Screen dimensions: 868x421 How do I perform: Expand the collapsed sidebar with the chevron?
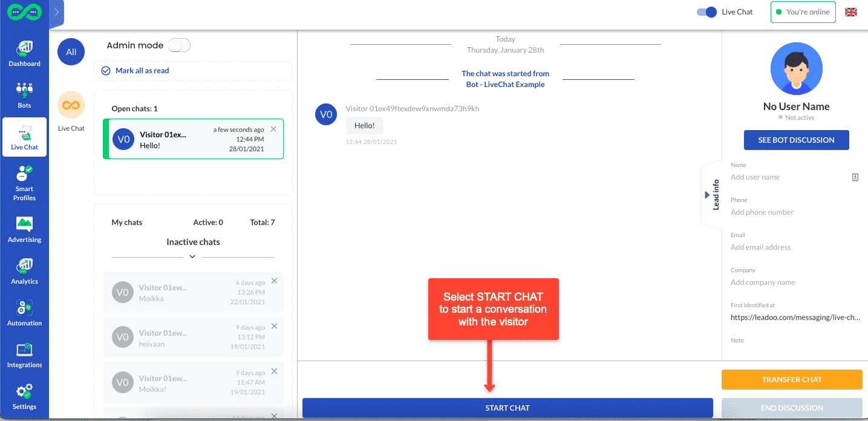[56, 11]
